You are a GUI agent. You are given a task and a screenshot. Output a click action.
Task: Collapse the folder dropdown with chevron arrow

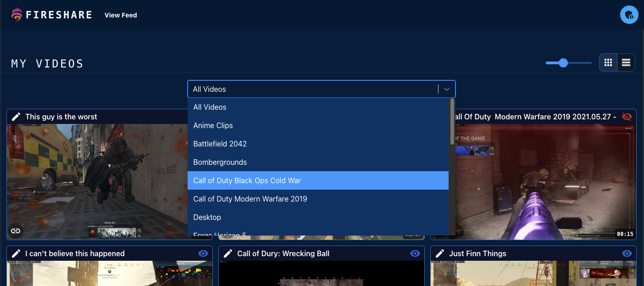coord(447,89)
